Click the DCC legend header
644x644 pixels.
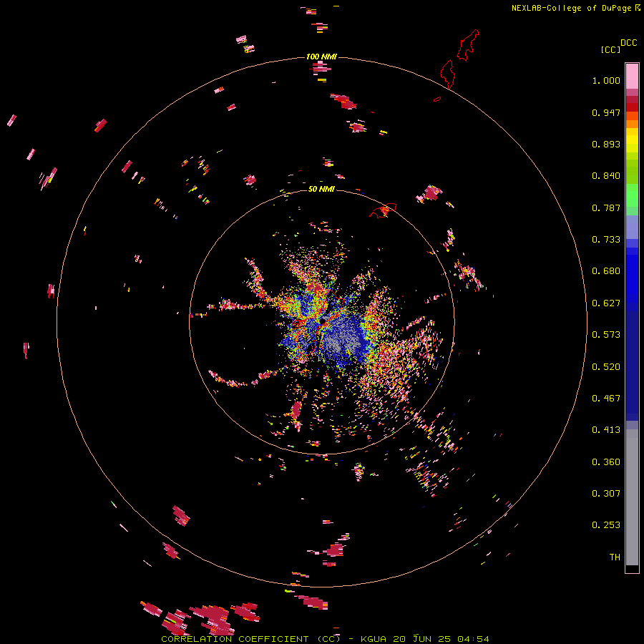point(628,43)
